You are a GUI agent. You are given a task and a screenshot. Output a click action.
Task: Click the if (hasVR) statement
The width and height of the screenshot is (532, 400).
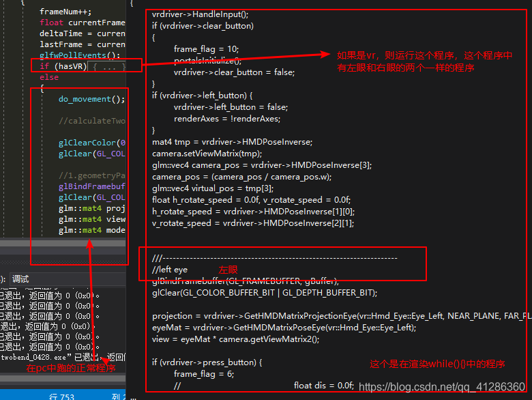click(63, 66)
